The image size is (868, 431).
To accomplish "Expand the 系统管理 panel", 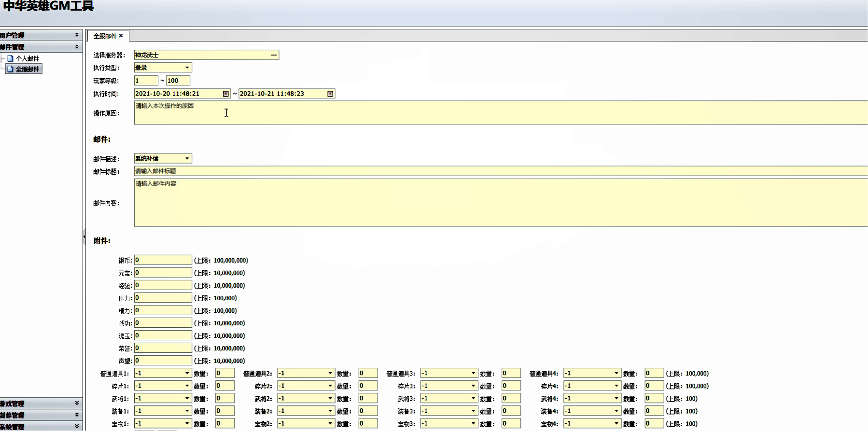I will 77,426.
